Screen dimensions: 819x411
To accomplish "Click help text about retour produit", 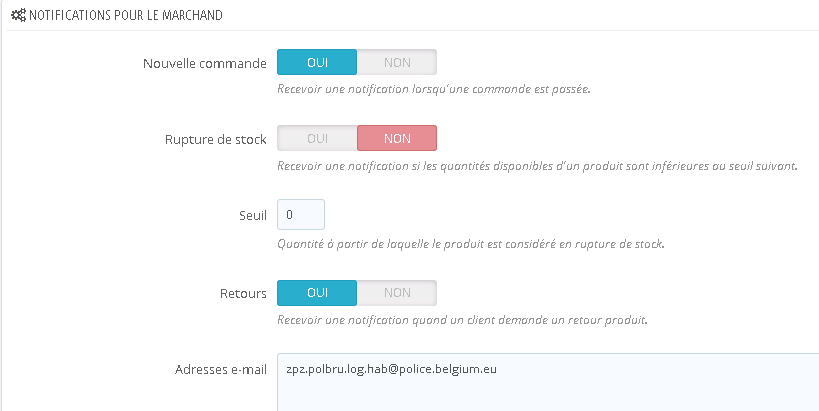I will [462, 320].
